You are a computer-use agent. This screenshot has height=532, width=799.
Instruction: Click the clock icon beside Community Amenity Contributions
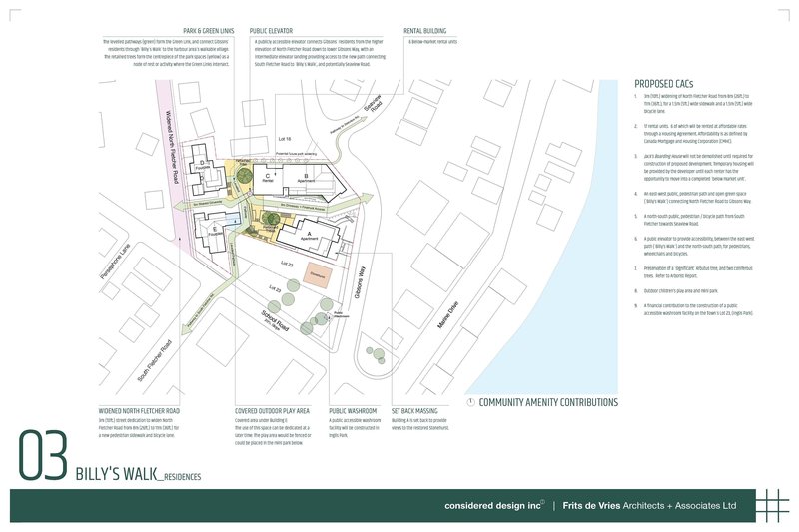[x=471, y=403]
